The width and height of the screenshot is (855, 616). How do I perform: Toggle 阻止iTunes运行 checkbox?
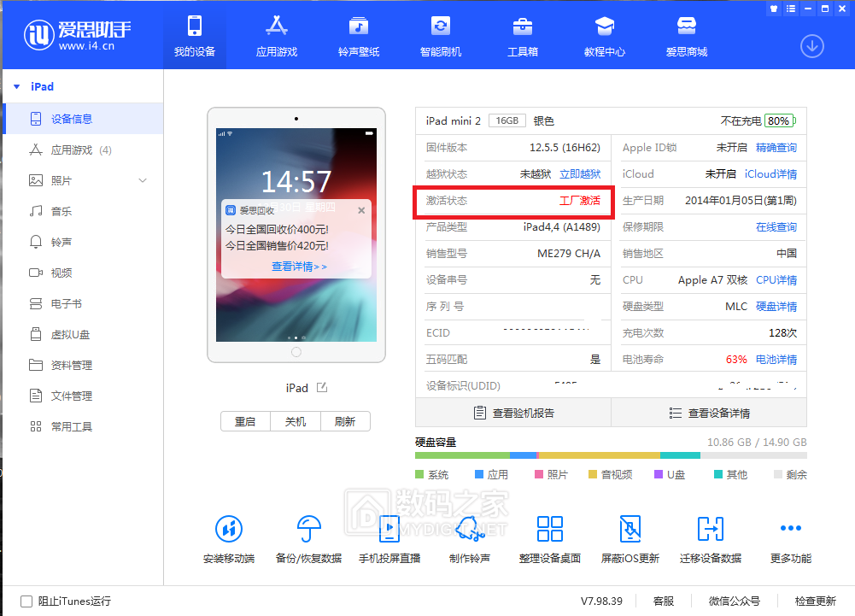point(26,601)
